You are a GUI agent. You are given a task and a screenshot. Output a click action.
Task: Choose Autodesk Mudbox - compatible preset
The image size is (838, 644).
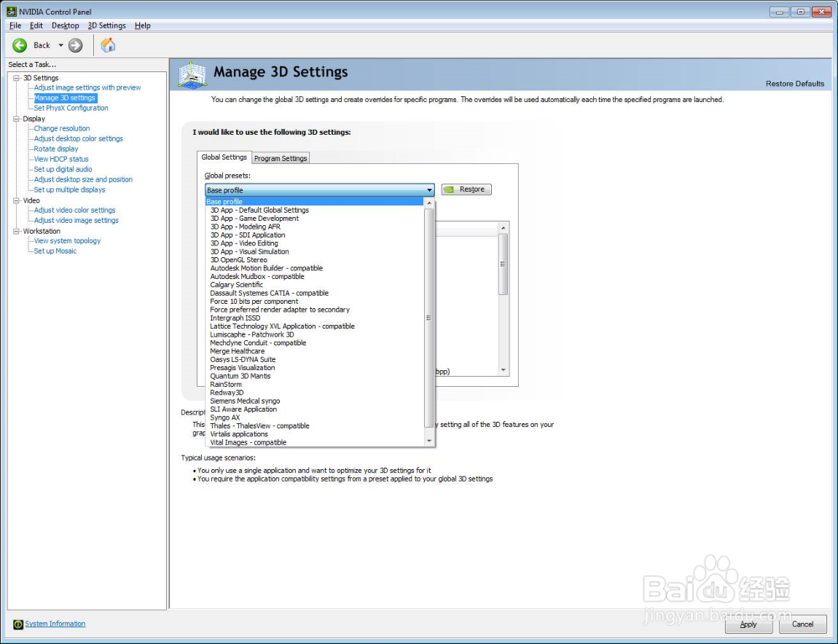point(257,276)
